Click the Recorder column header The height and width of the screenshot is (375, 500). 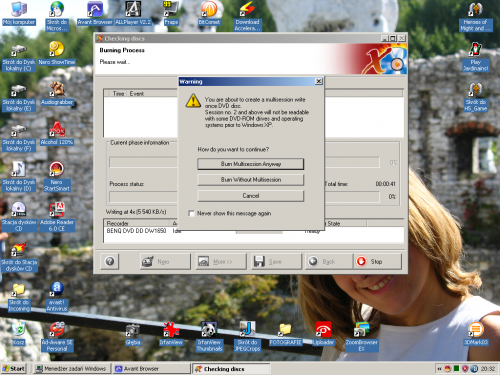pos(137,223)
